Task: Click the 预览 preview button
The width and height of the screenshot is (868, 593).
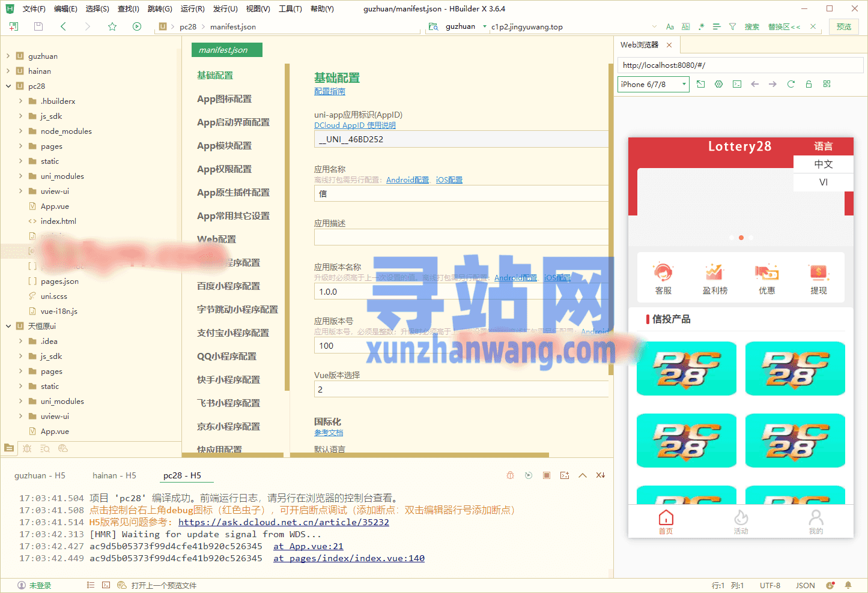Action: [844, 26]
